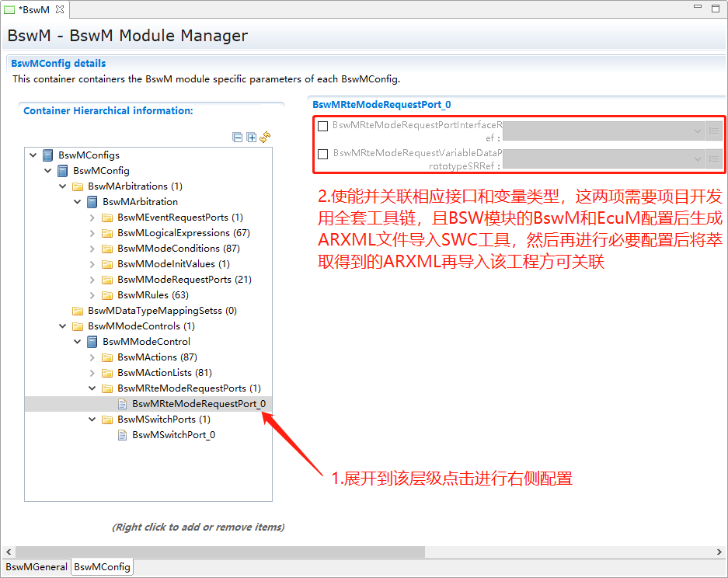Select BswMRteModeRequestPort_0 in the tree

tap(198, 404)
